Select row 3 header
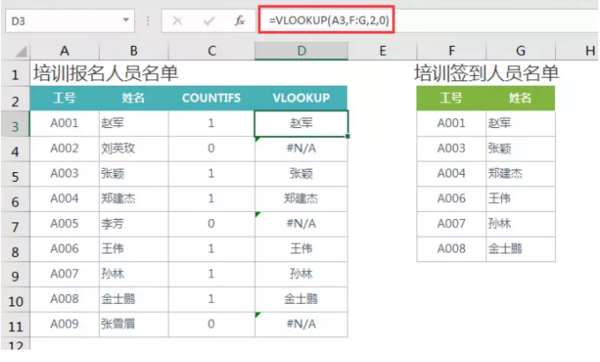Viewport: 600px width, 362px height. pyautogui.click(x=15, y=124)
